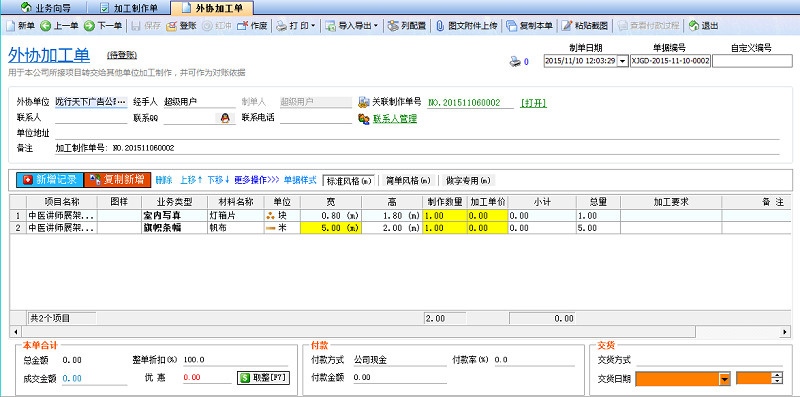Post the order with 登账
800x397 pixels.
[182, 26]
